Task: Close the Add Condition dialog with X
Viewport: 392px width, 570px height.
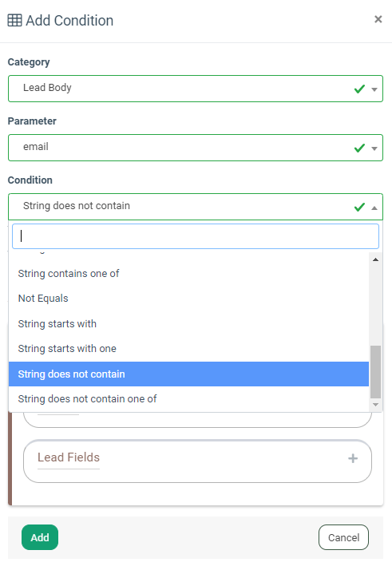Action: 378,19
